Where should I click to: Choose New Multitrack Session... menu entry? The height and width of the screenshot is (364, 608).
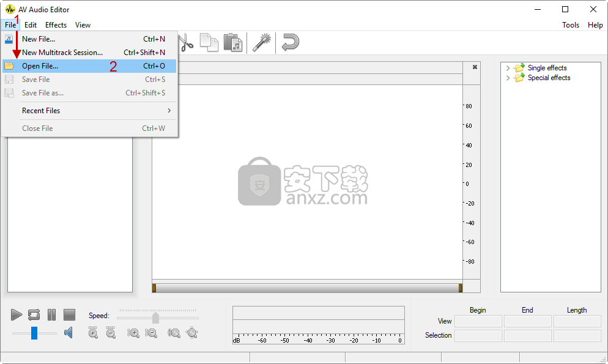tap(89, 53)
